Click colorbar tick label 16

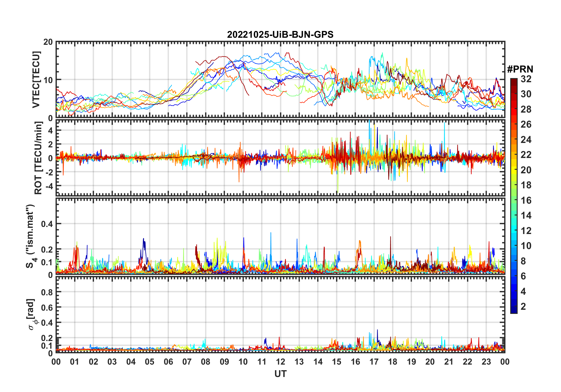click(526, 200)
